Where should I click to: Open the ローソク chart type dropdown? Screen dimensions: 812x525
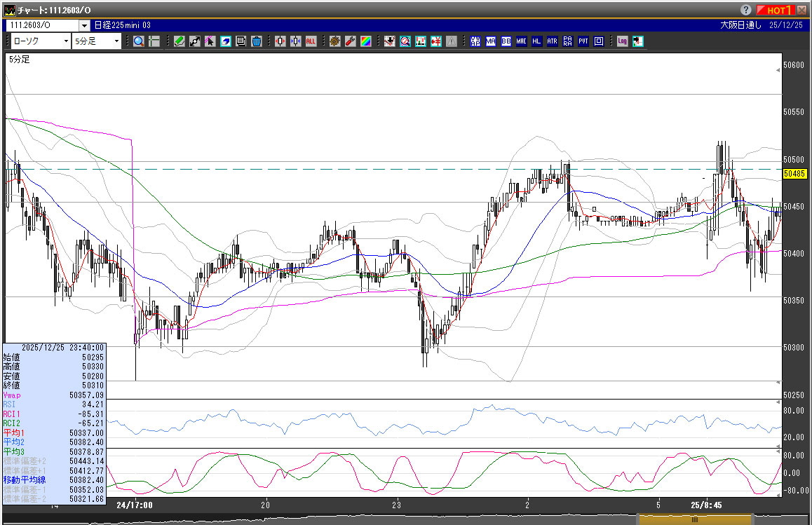click(x=41, y=41)
